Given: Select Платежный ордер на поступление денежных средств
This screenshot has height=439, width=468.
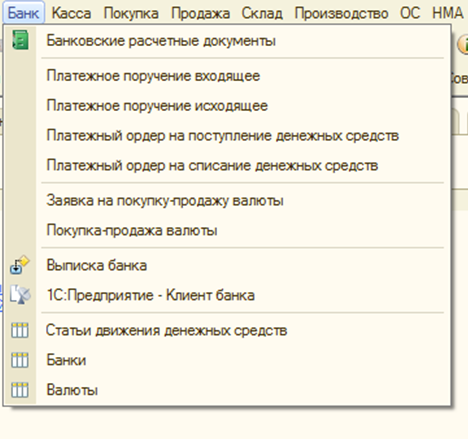Looking at the screenshot, I should click(x=227, y=136).
